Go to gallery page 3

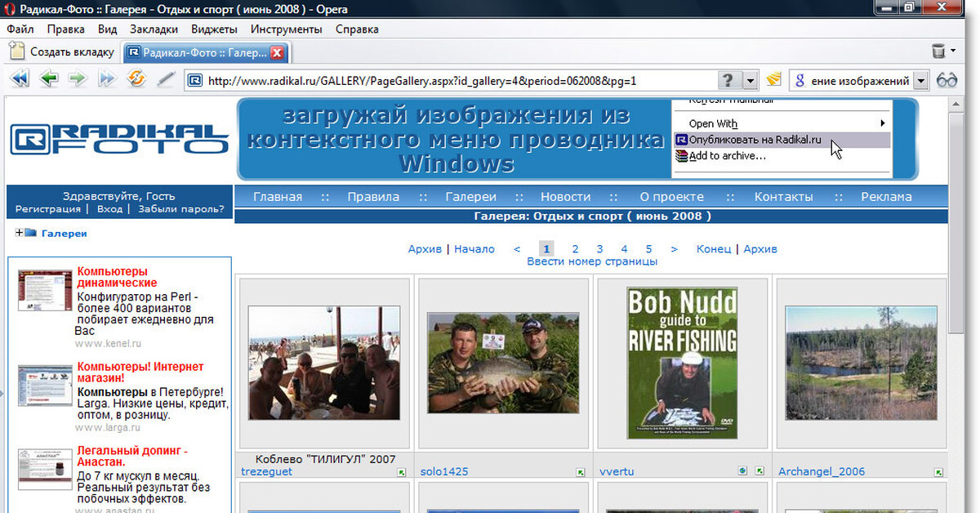pos(599,249)
